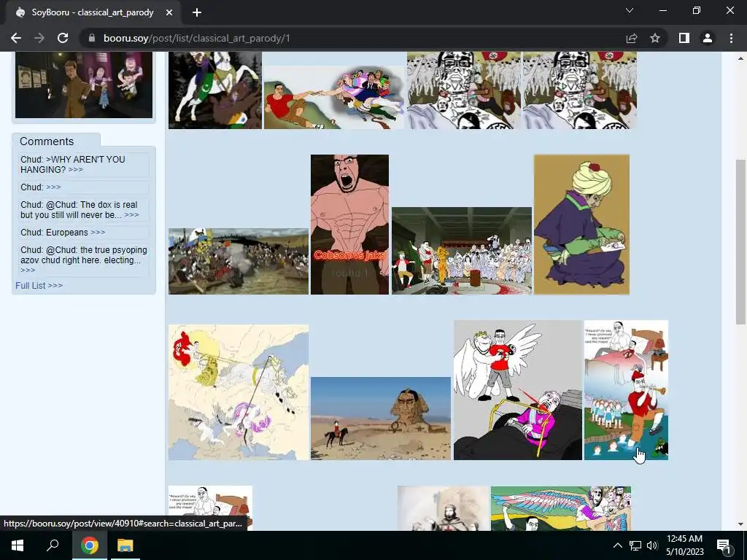Open the crowded hall execution thumbnail
Viewport: 747px width, 560px height.
(x=462, y=251)
